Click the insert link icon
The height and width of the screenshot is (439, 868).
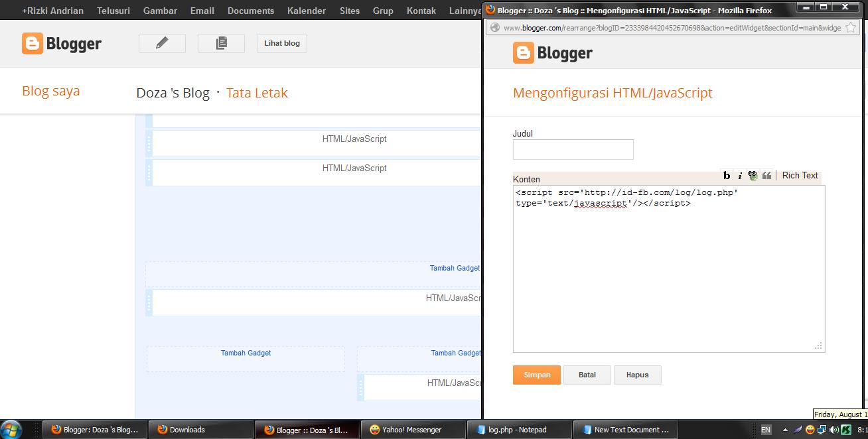click(x=753, y=176)
